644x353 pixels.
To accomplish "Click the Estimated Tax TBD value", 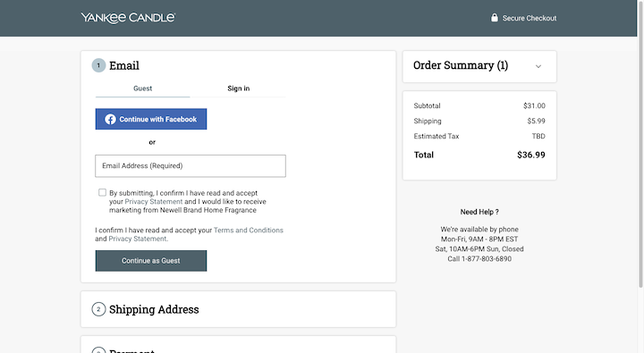I will click(x=538, y=136).
